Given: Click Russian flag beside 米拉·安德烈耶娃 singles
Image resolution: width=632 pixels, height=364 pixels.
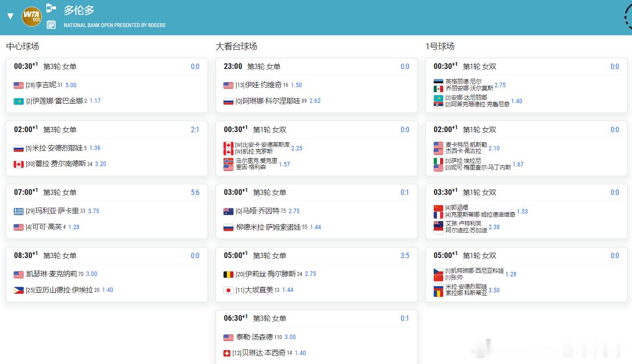Looking at the screenshot, I should [19, 149].
